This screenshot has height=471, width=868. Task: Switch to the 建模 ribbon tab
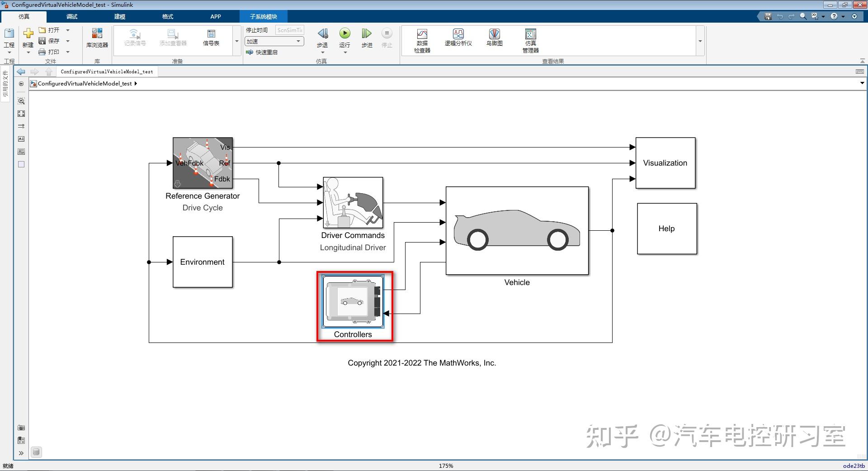[x=119, y=16]
